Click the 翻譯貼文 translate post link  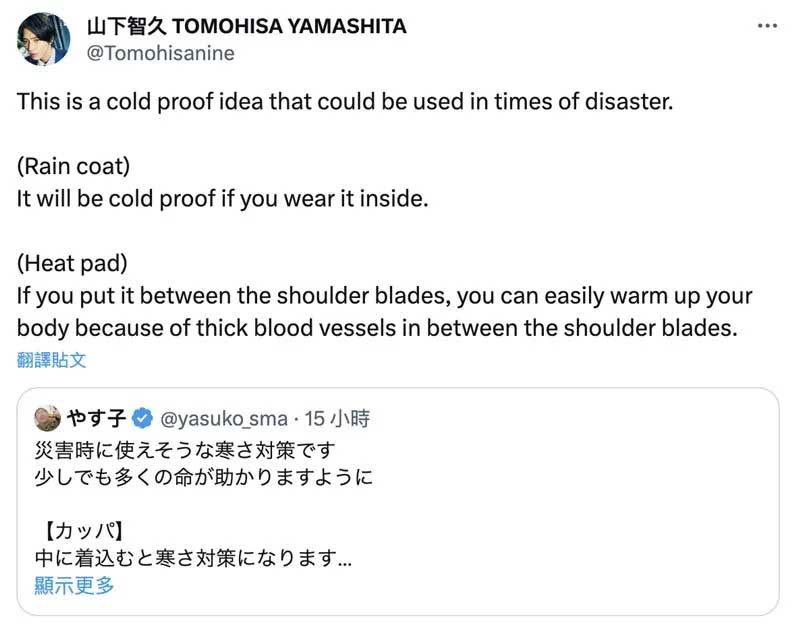pos(52,360)
